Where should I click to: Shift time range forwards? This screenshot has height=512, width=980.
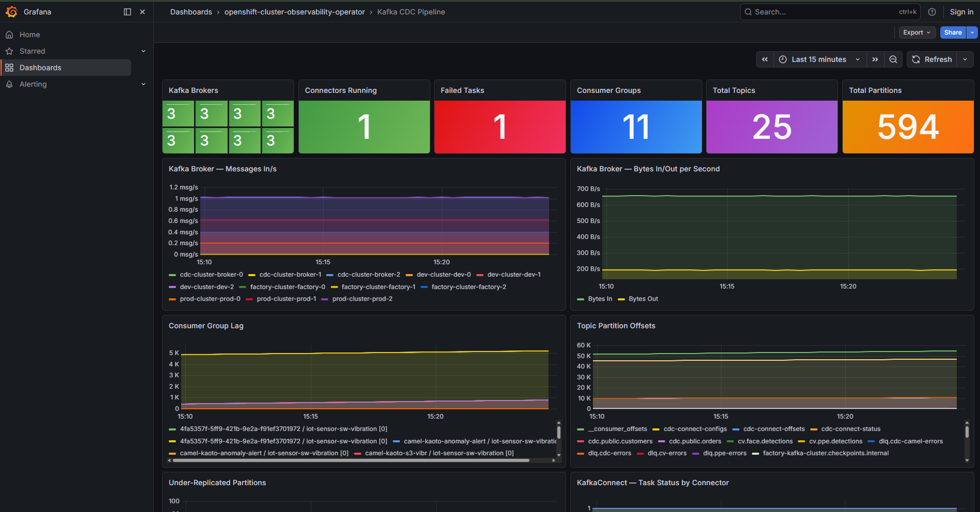coord(875,59)
